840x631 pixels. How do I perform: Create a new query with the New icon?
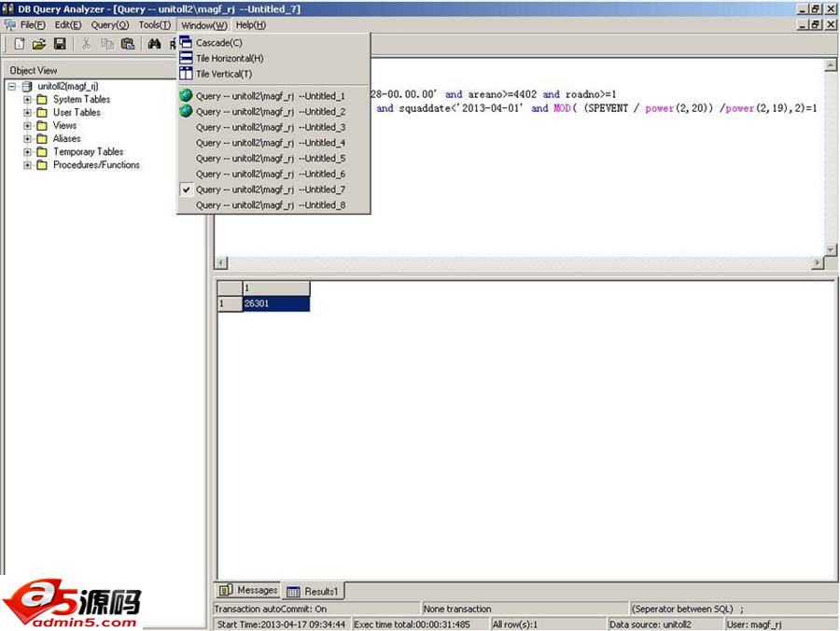[x=20, y=44]
